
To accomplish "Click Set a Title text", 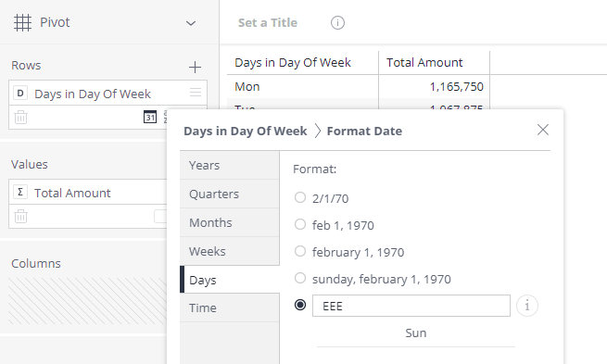I will point(268,23).
